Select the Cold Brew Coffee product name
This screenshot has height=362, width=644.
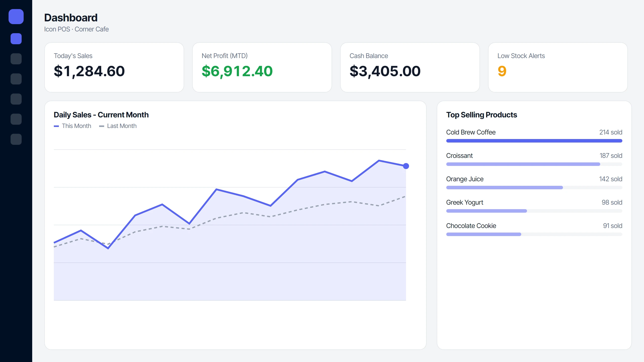pos(471,132)
